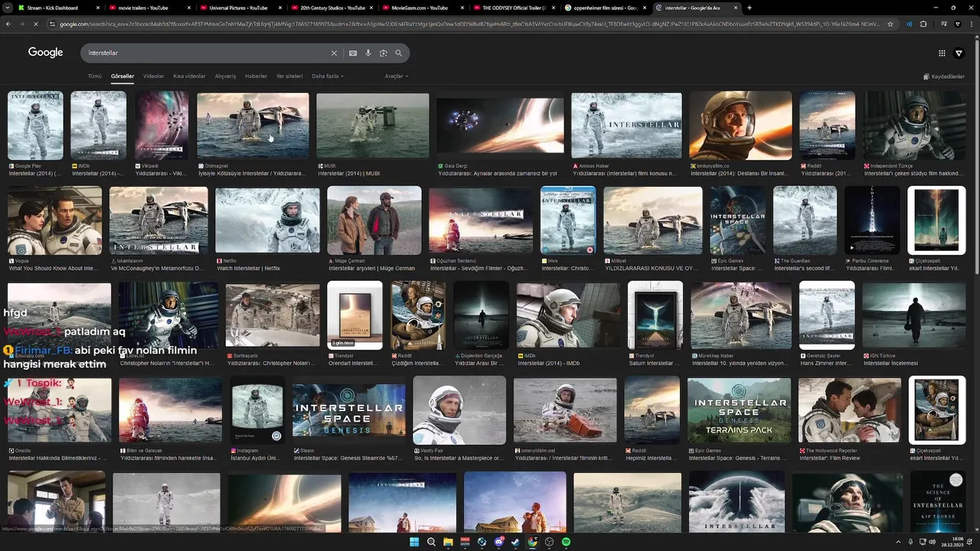Switch to the Tümü results tab
Viewport: 980px width, 551px height.
pyautogui.click(x=94, y=77)
